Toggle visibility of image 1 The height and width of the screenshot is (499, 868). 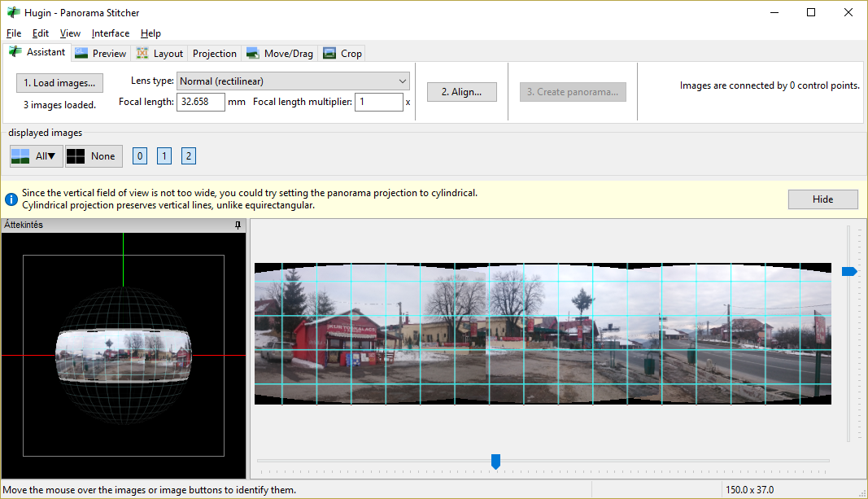164,156
